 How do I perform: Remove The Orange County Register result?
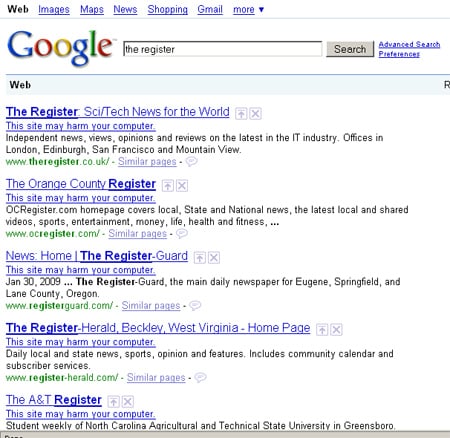pyautogui.click(x=182, y=186)
